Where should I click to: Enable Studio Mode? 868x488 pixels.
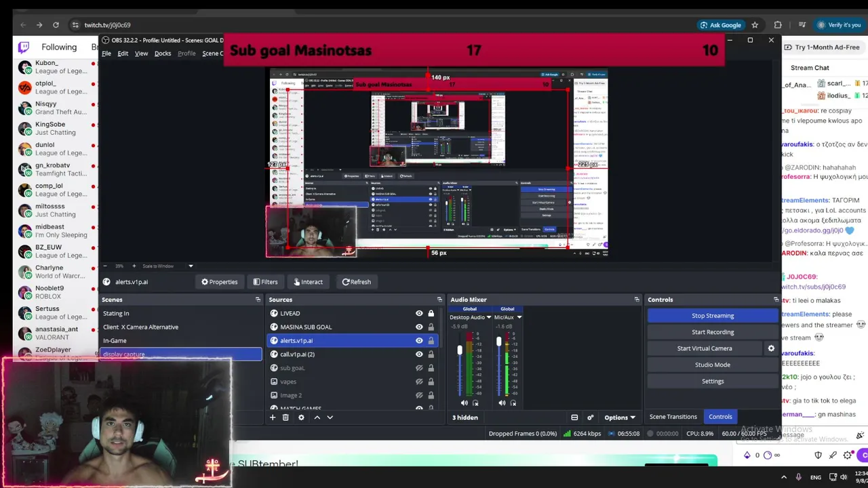pyautogui.click(x=713, y=365)
